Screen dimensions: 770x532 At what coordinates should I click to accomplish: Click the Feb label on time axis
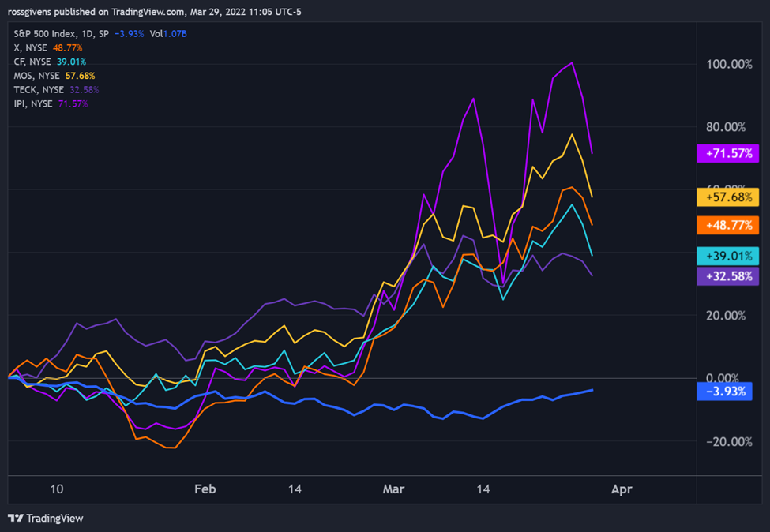205,489
